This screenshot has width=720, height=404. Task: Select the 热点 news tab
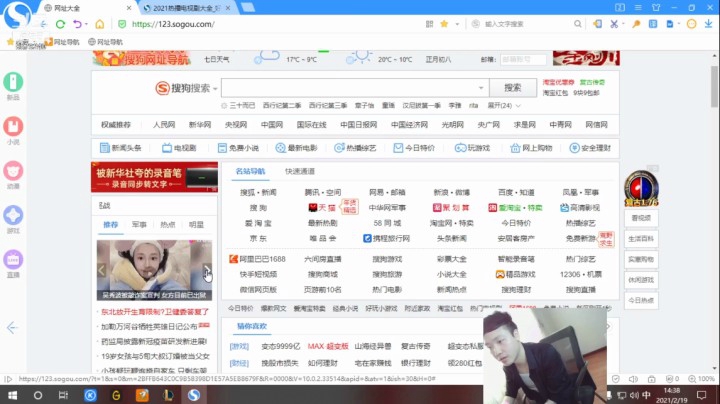(168, 225)
